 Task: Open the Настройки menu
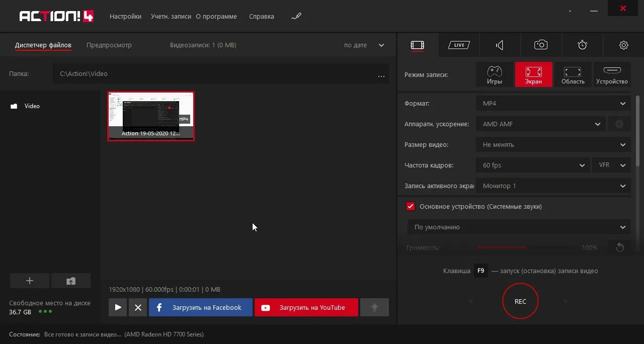[125, 16]
